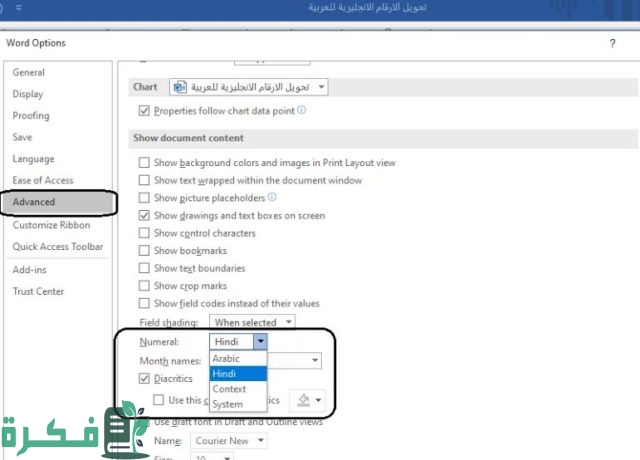Choose Context from the Numeral list
Screen dimensions: 640x460
[238, 389]
